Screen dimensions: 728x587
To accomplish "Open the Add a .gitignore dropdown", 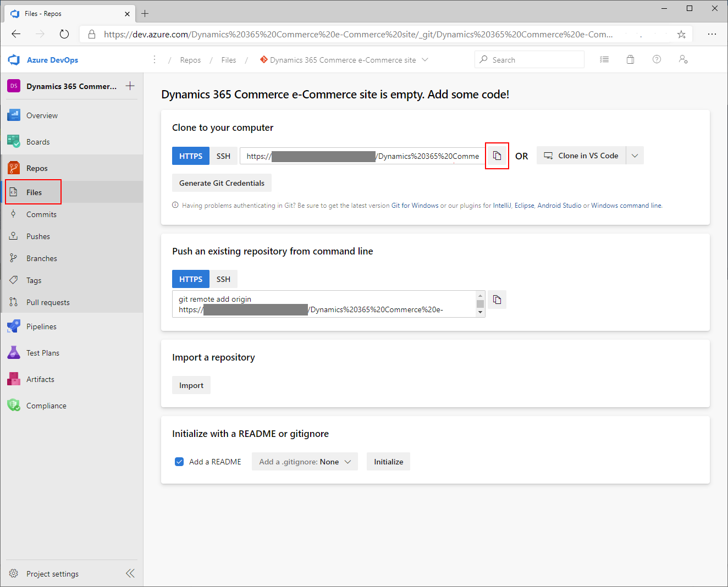I will tap(305, 461).
